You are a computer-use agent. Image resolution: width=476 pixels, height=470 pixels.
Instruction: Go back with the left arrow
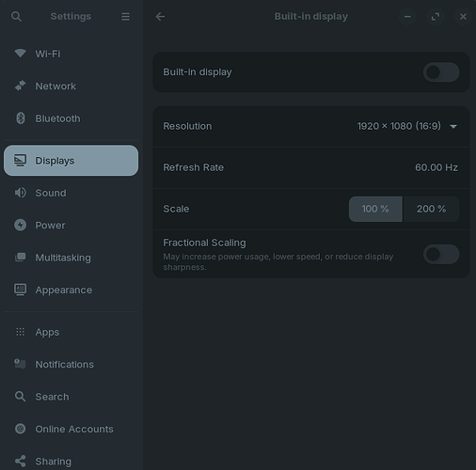click(160, 16)
